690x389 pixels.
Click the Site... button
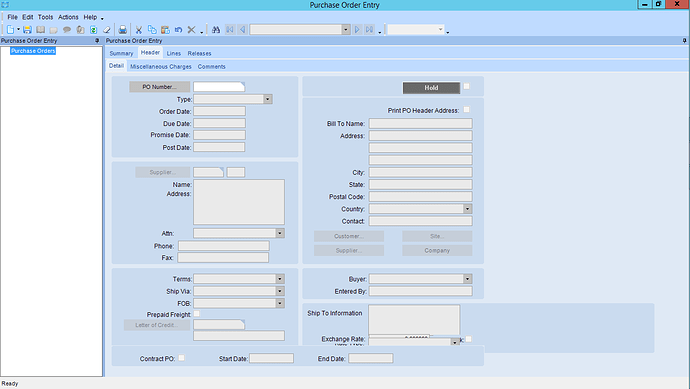437,236
